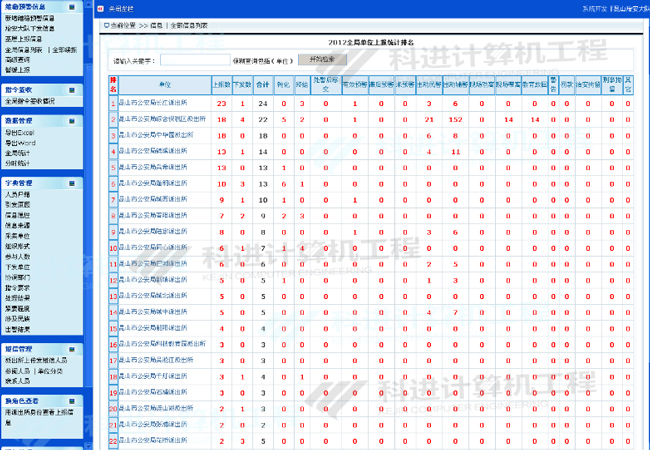Select 导出Excel in the sidebar

pyautogui.click(x=20, y=133)
